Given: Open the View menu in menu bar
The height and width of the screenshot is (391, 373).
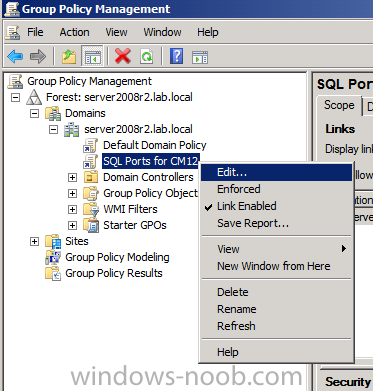Looking at the screenshot, I should click(116, 32).
